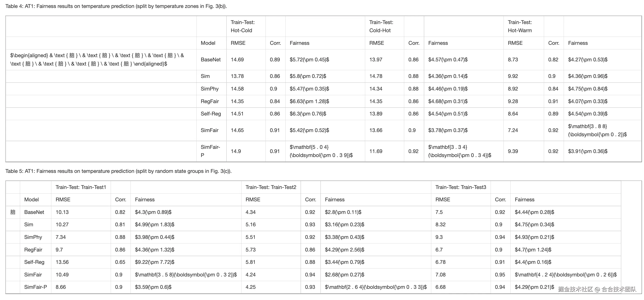This screenshot has width=644, height=300.
Task: Click the 'Train-Test: Train-Test3' header cell
Action: (460, 187)
